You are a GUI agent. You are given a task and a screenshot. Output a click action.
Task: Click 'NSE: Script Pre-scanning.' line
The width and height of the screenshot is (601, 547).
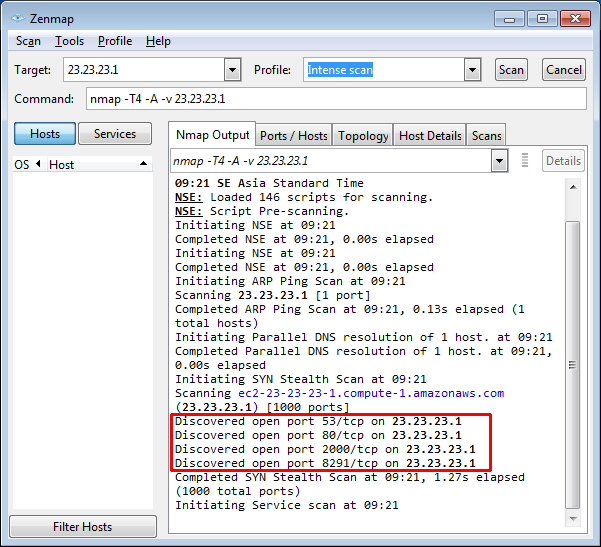(262, 211)
